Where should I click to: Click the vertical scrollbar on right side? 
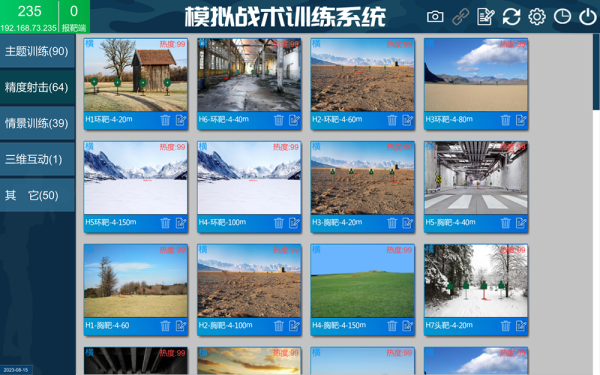596,71
